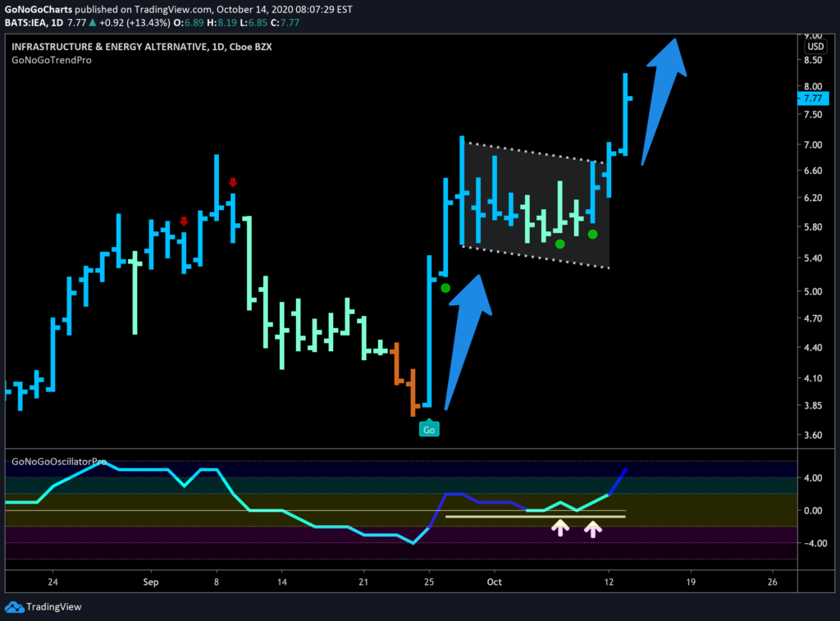Click the +0.92 (+13.43%) change value
840x621 pixels.
[135, 23]
